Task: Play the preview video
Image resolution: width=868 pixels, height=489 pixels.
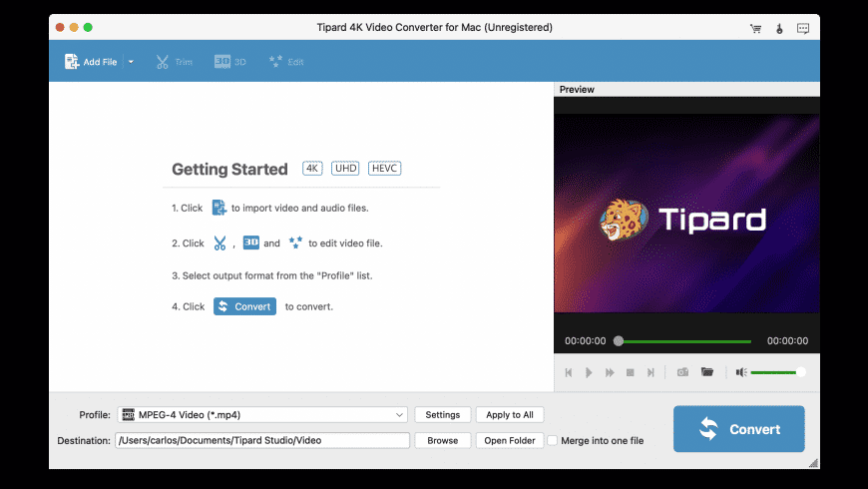Action: pyautogui.click(x=589, y=372)
